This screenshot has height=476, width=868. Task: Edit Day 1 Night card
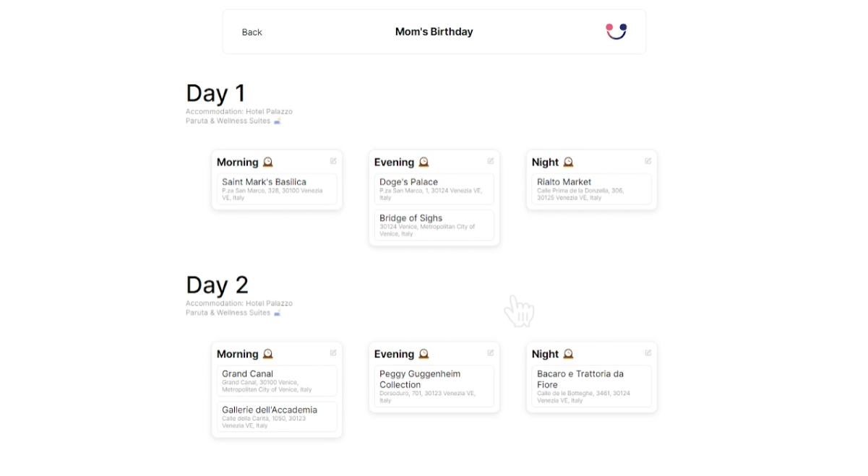click(x=648, y=161)
